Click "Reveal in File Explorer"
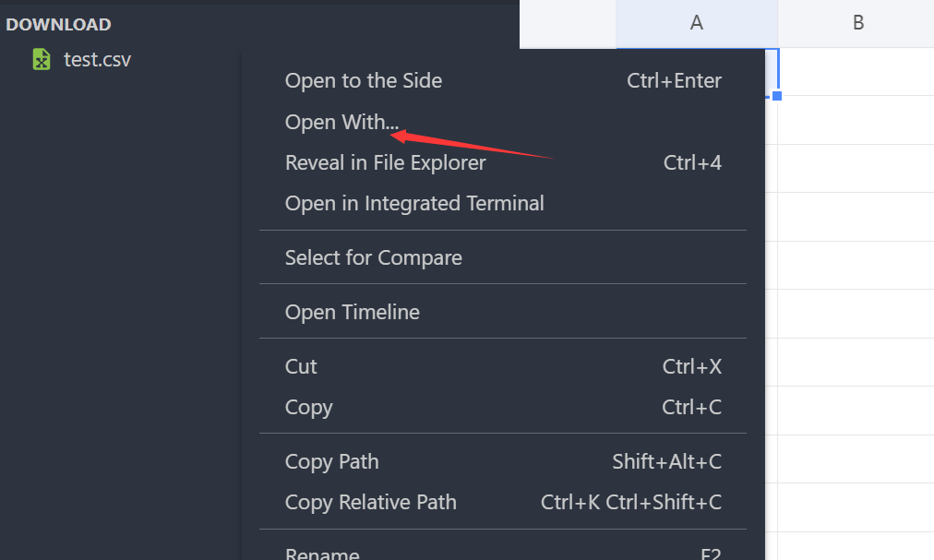Screen dimensions: 934x560 pyautogui.click(x=385, y=162)
